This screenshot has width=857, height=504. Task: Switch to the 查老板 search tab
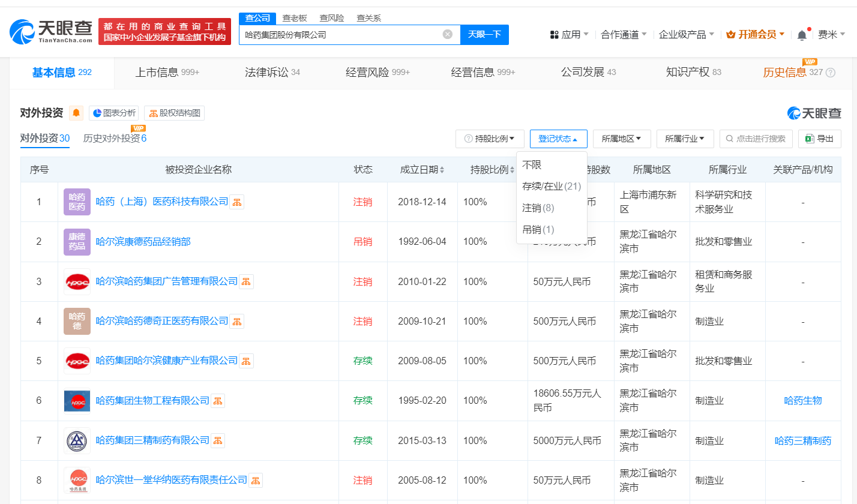(x=295, y=18)
